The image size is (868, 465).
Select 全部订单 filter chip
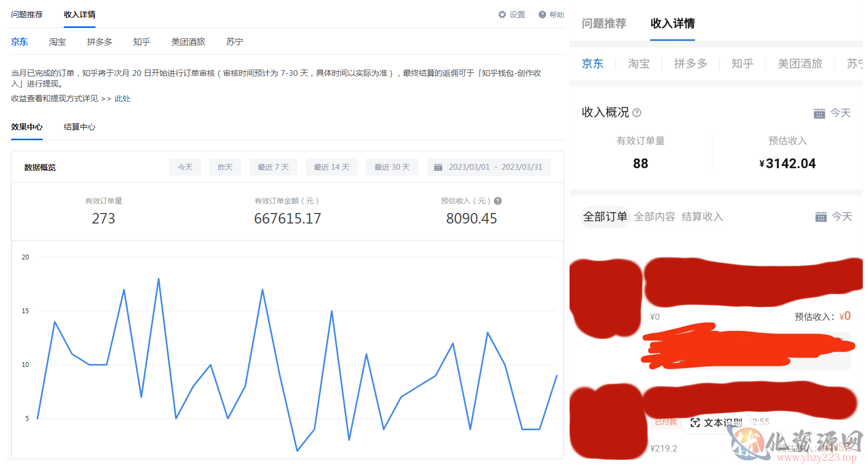pyautogui.click(x=605, y=217)
